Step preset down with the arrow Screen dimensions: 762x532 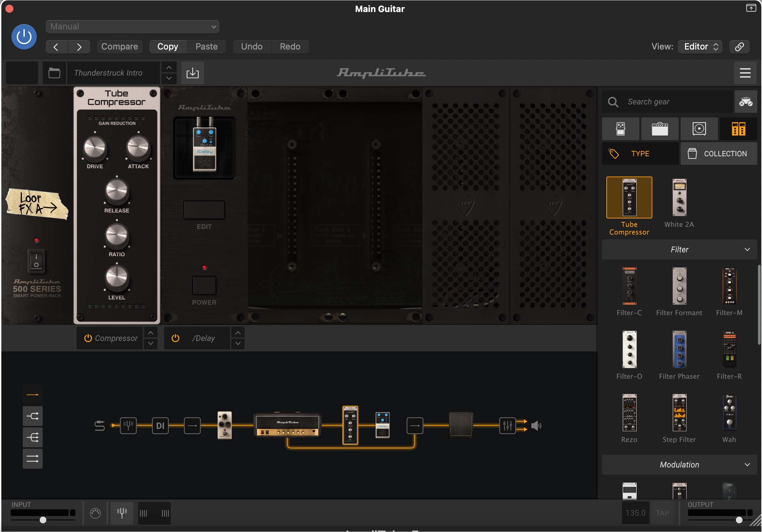point(169,78)
